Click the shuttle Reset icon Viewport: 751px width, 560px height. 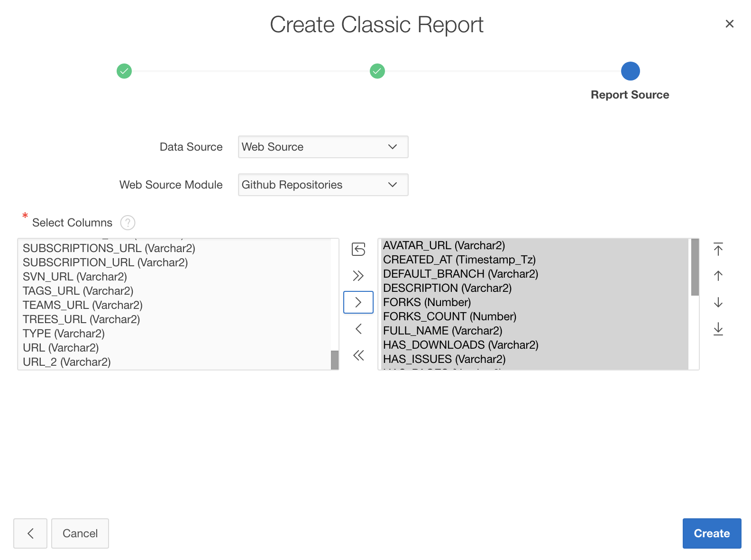(x=358, y=249)
